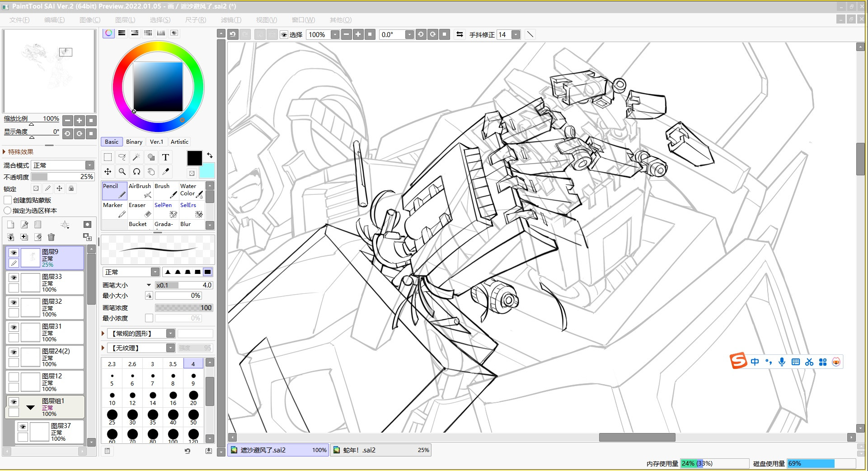The image size is (868, 471).
Task: Switch to the 蛇年! .sai2 document tab
Action: (380, 450)
